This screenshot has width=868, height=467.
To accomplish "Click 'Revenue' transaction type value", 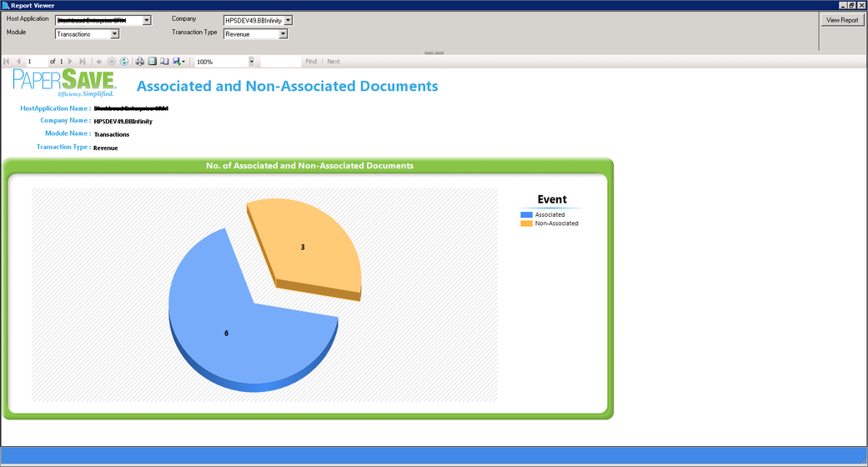I will pos(106,148).
